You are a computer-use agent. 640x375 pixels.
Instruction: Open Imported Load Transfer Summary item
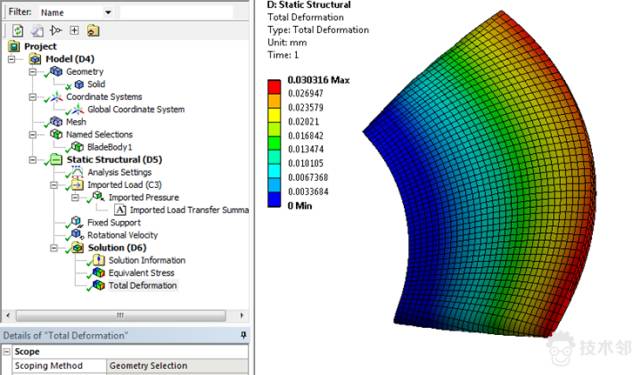(x=189, y=210)
